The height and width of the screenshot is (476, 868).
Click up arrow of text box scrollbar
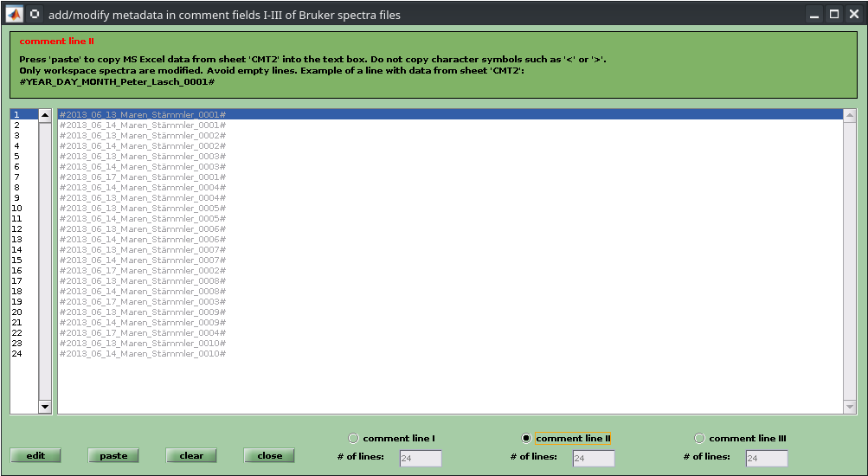click(x=849, y=115)
